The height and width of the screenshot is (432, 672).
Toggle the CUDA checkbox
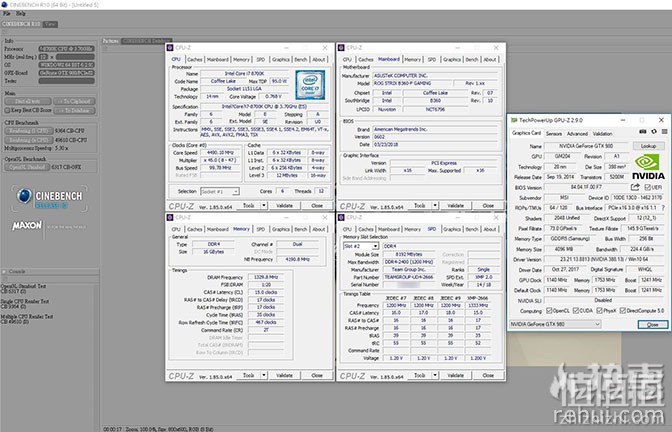(576, 310)
